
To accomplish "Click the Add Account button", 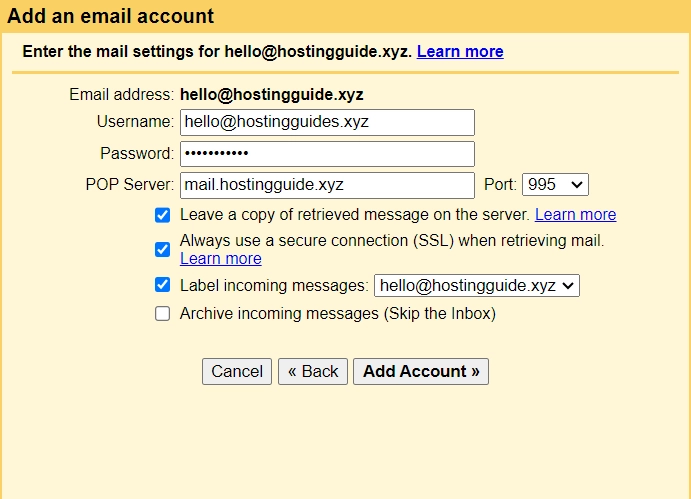I will [421, 371].
